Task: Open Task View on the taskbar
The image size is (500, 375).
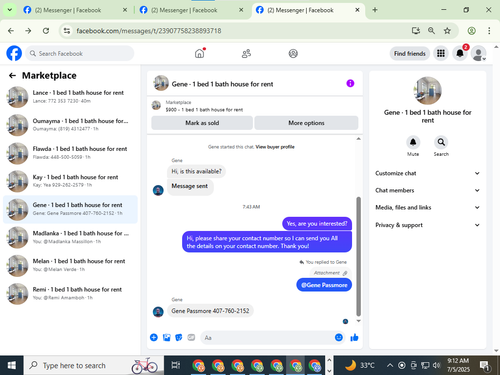Action: pyautogui.click(x=175, y=366)
